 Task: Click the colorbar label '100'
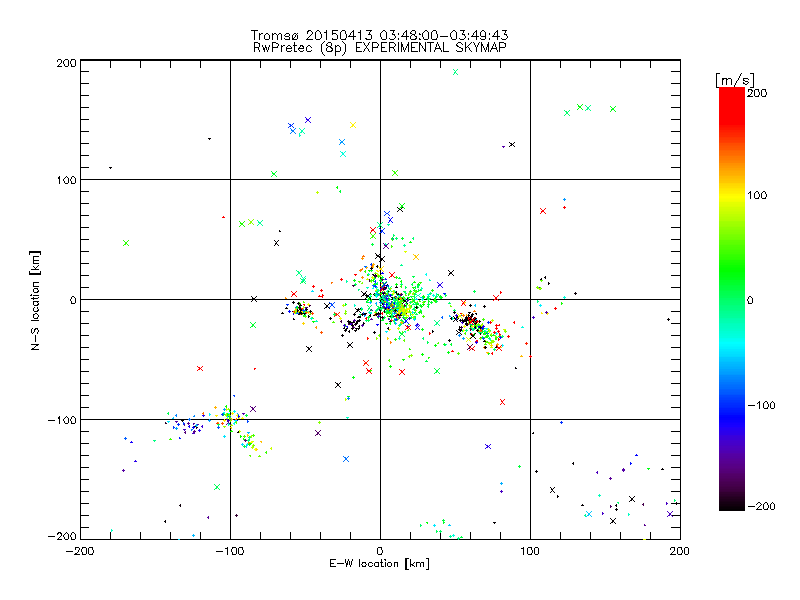pyautogui.click(x=757, y=195)
